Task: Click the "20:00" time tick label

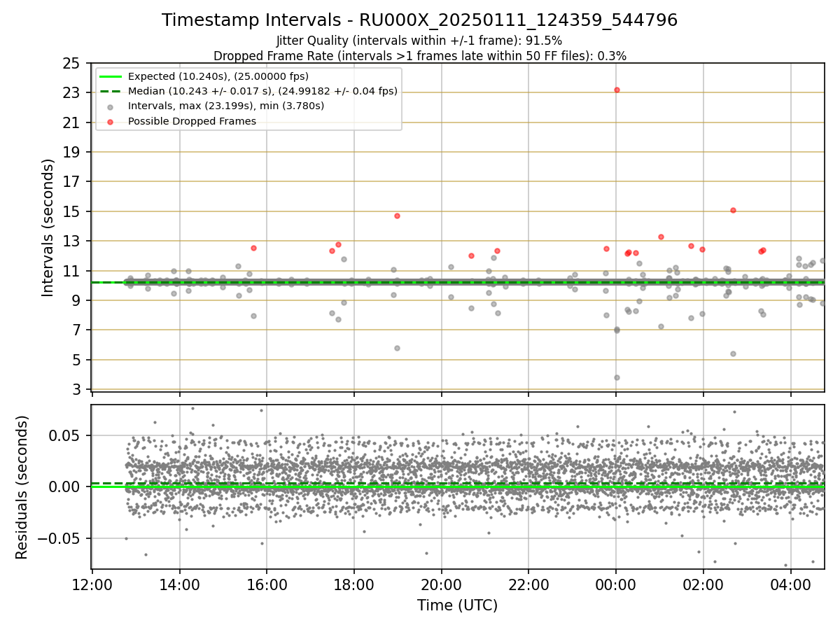Action: point(441,583)
